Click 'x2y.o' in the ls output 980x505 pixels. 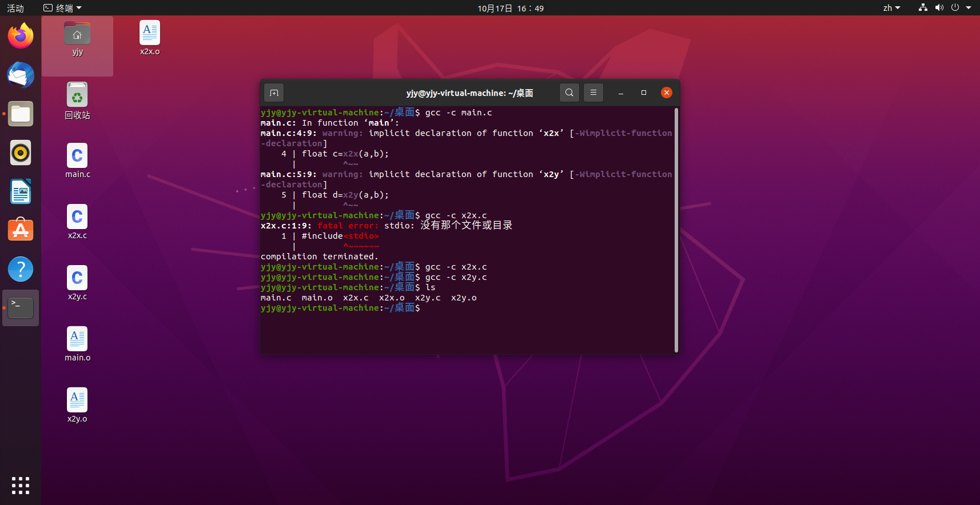[464, 298]
